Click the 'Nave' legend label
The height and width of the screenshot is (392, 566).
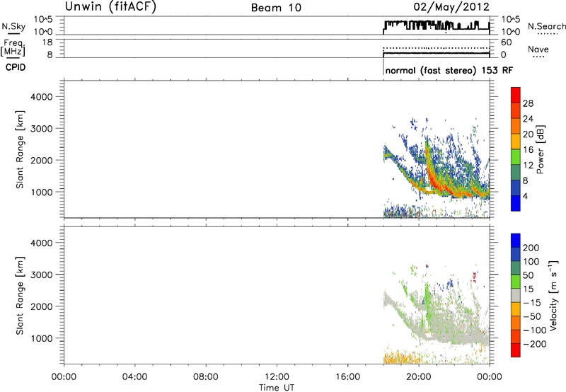(x=538, y=49)
